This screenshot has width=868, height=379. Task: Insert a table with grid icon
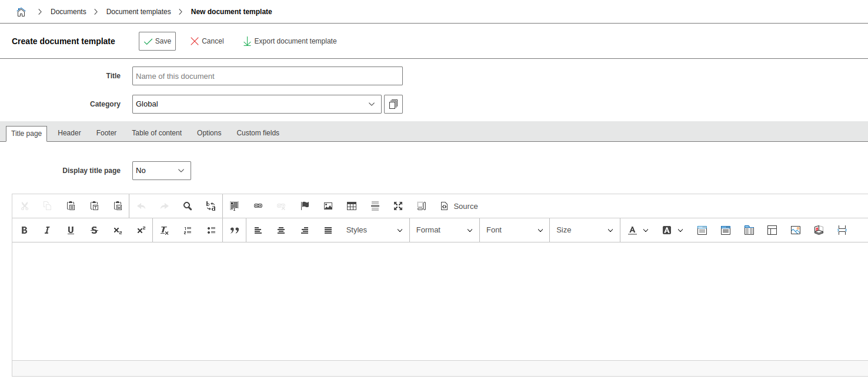[x=352, y=206]
